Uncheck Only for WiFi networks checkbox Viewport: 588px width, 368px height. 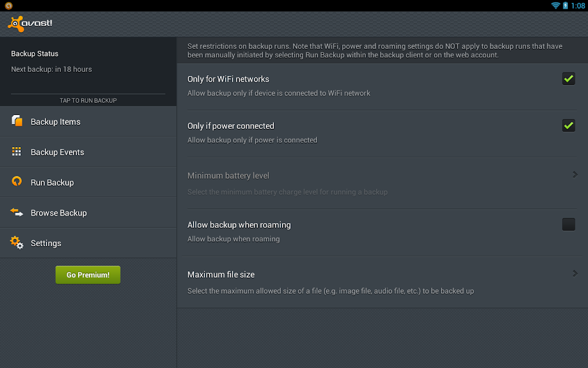point(568,79)
